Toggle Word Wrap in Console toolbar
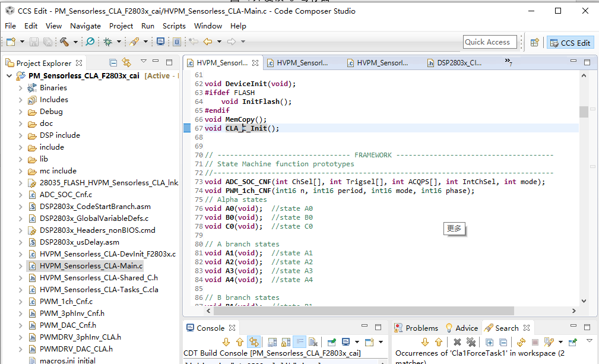This screenshot has width=599, height=364. pos(300,342)
